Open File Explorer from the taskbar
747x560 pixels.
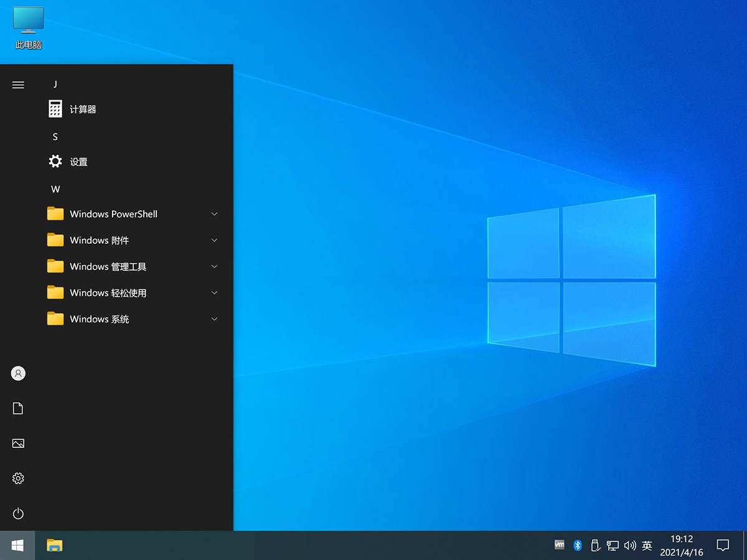[x=55, y=546]
